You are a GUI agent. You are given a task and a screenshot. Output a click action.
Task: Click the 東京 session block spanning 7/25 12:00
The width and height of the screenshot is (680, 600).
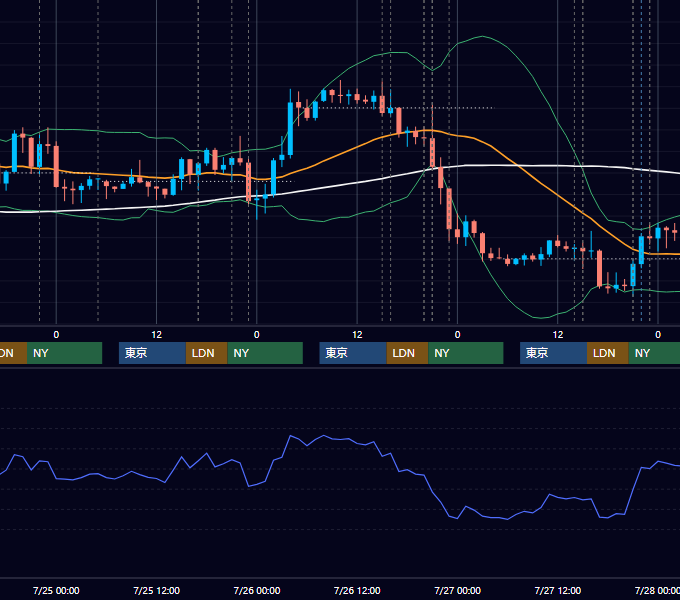pos(152,353)
